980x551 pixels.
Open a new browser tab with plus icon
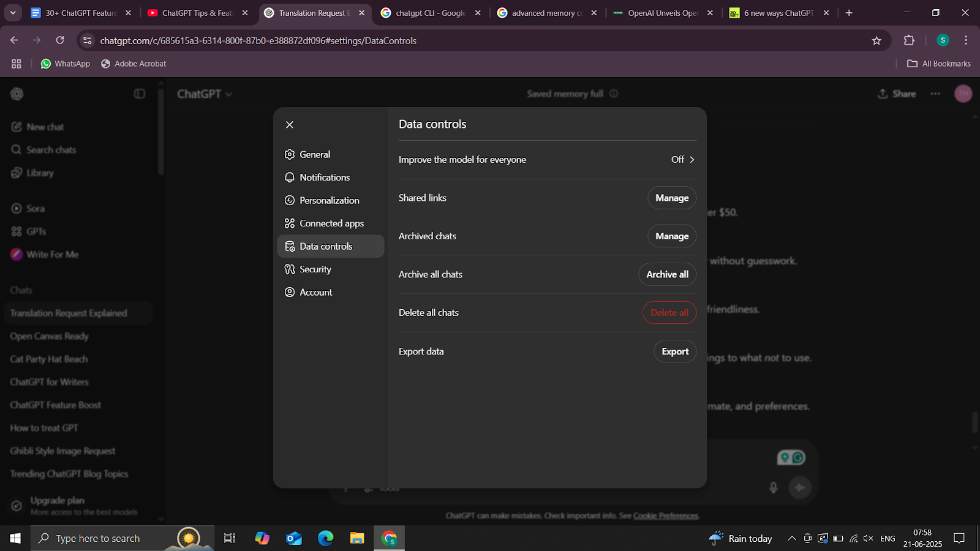[x=849, y=13]
